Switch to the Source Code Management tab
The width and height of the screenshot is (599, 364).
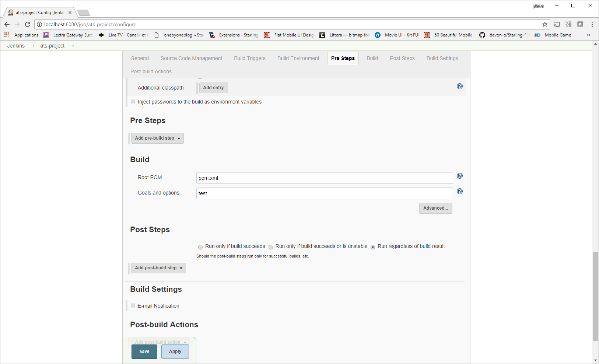(x=191, y=58)
